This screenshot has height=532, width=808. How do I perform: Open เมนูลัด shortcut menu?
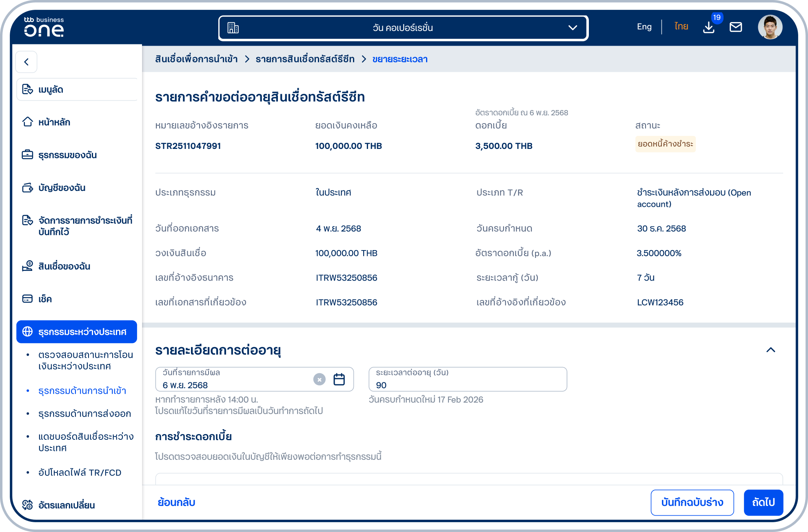point(77,89)
